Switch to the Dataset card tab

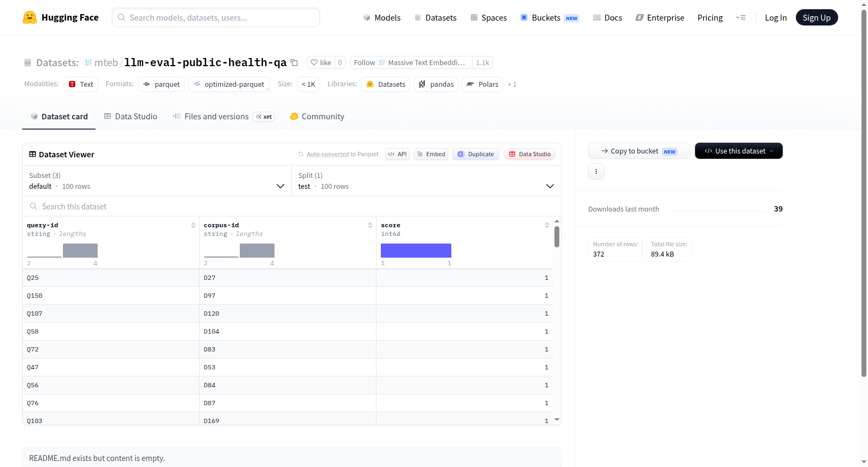pyautogui.click(x=59, y=116)
